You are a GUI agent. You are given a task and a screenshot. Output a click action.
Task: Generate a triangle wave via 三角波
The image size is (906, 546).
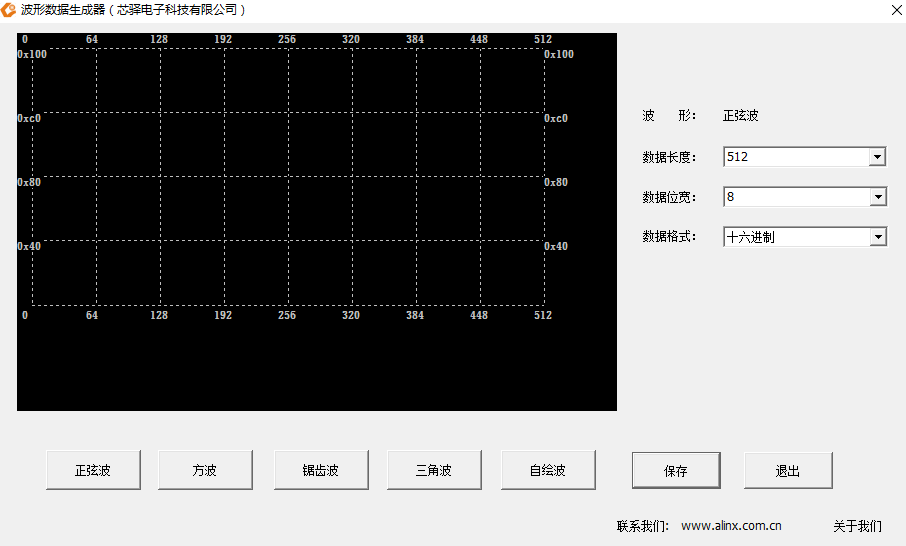[x=434, y=470]
